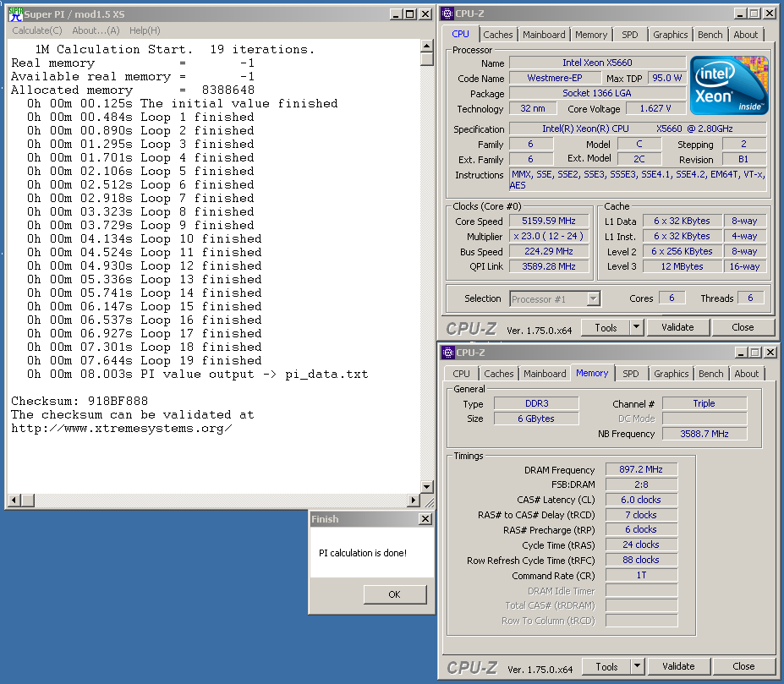The width and height of the screenshot is (784, 684).
Task: Click Super PI vertical scrollbar up arrow
Action: (426, 46)
